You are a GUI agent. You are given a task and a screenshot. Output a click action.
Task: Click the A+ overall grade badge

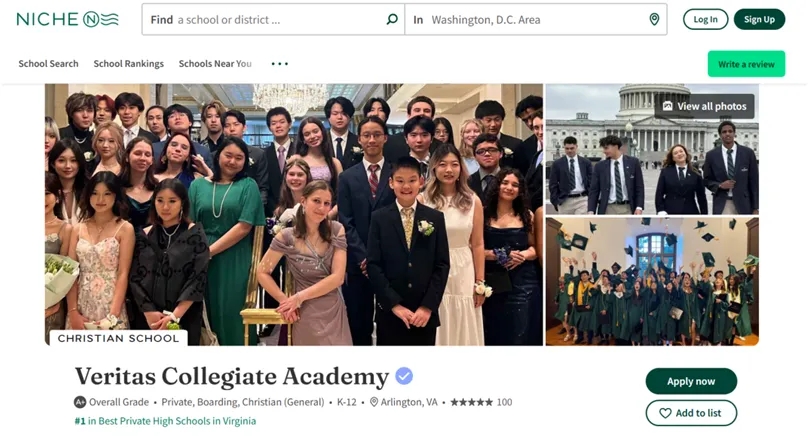80,402
